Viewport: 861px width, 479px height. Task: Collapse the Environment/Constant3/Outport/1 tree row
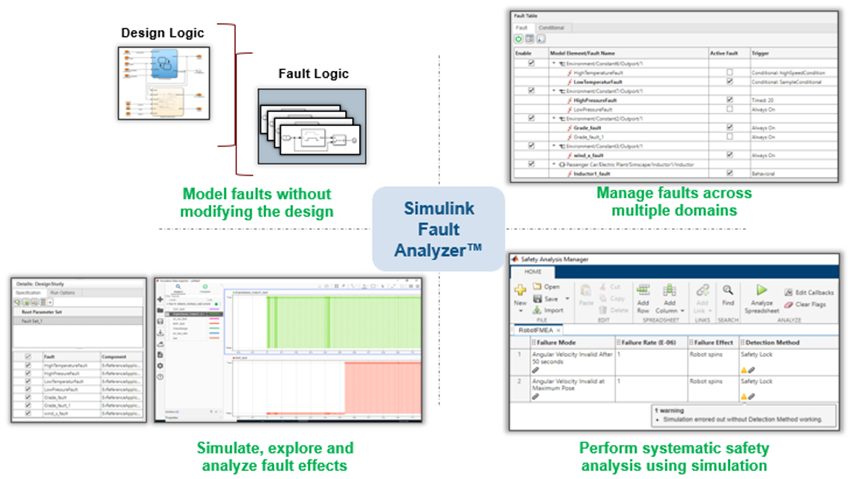554,146
